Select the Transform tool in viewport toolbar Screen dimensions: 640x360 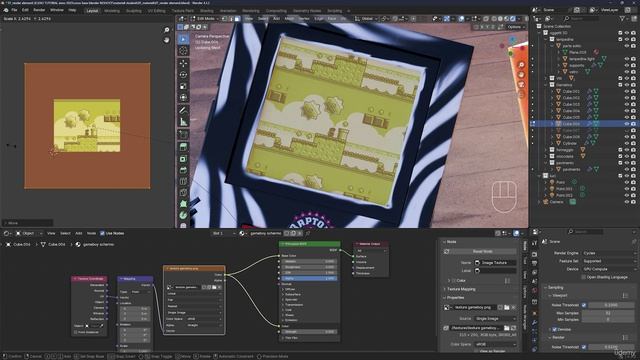pyautogui.click(x=183, y=98)
